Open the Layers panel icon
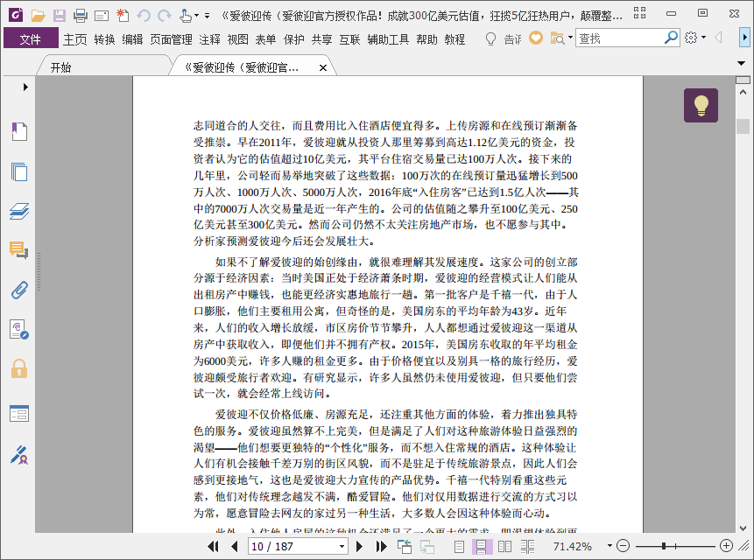The width and height of the screenshot is (754, 560). pyautogui.click(x=19, y=211)
